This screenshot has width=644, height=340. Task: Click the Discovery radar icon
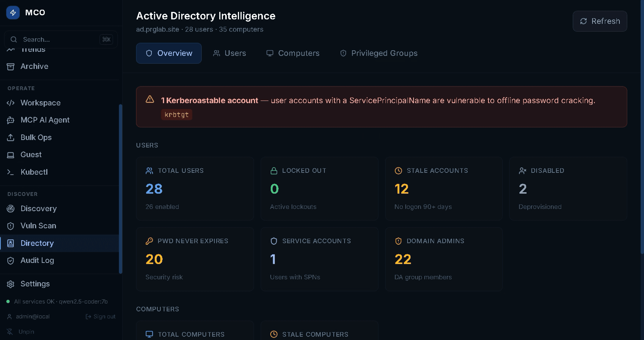pyautogui.click(x=10, y=209)
